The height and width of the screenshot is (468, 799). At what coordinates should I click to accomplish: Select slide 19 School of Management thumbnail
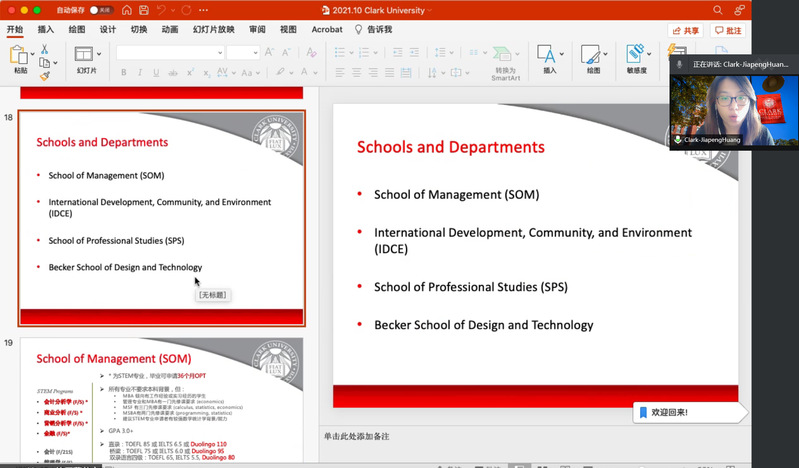tap(161, 401)
